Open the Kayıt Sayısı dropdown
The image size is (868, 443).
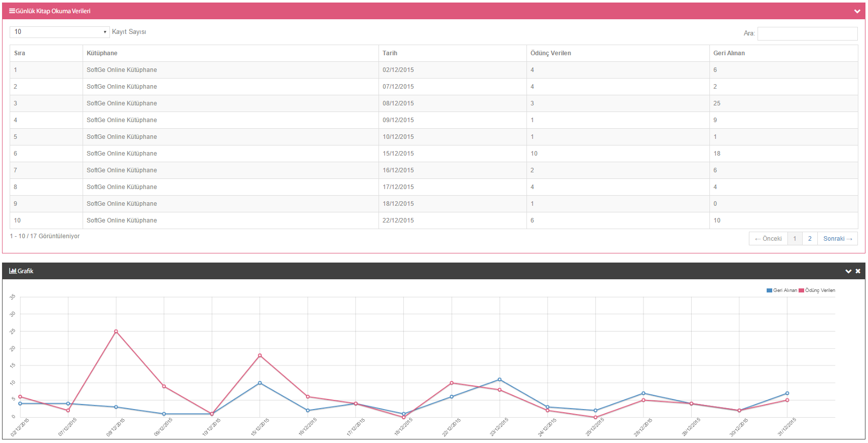(60, 32)
